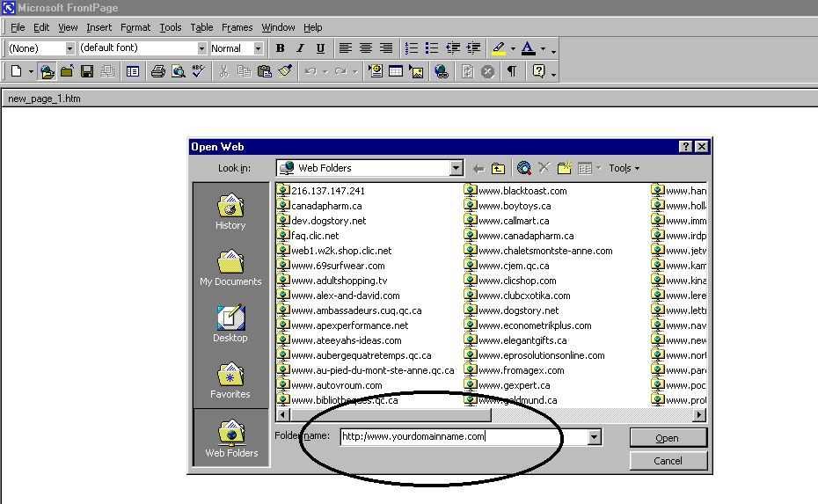This screenshot has width=818, height=504.
Task: Click the Paste clipboard icon
Action: (265, 71)
